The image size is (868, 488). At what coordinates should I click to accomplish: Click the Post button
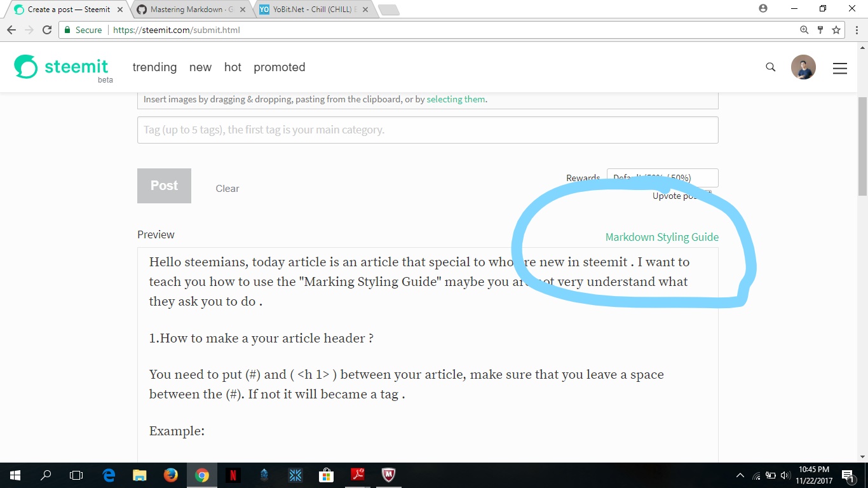click(x=164, y=186)
